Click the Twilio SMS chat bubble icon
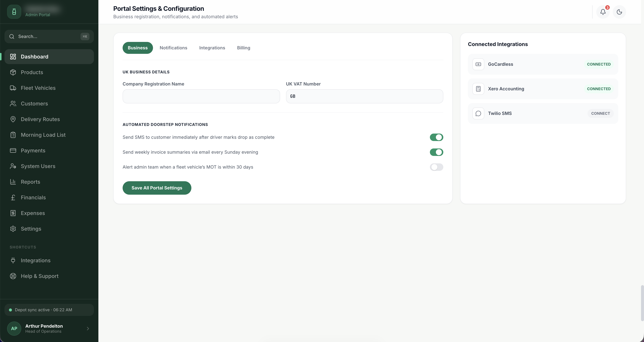The width and height of the screenshot is (644, 342). tap(478, 113)
